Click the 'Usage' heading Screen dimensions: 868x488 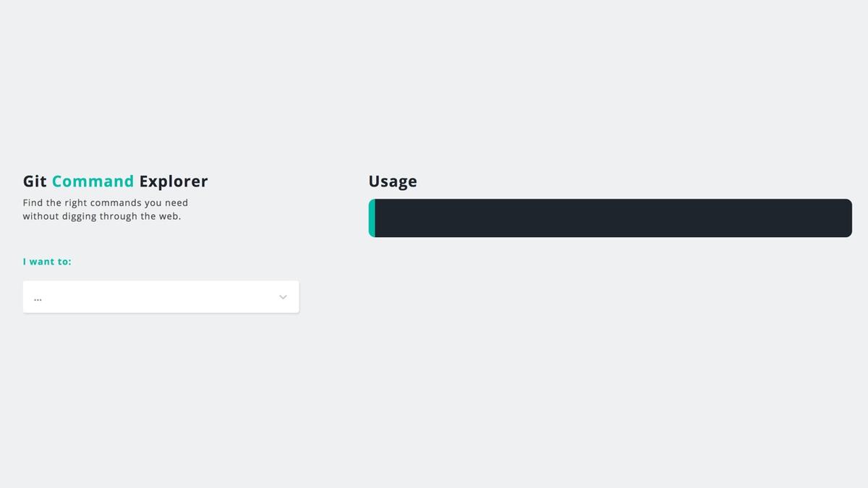coord(392,181)
